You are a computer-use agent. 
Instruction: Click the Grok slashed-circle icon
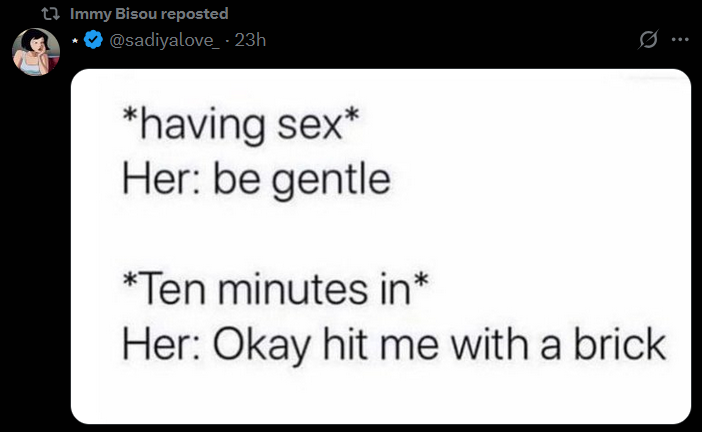(x=648, y=40)
